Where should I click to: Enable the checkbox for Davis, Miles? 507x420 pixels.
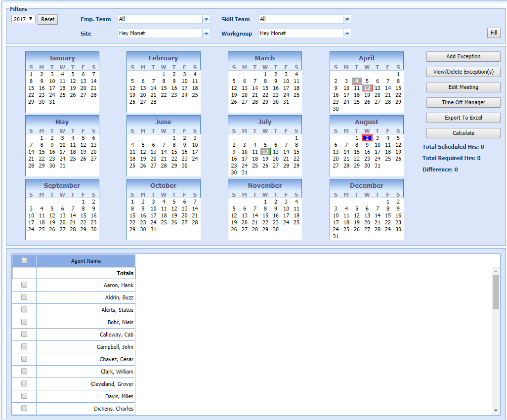point(24,396)
